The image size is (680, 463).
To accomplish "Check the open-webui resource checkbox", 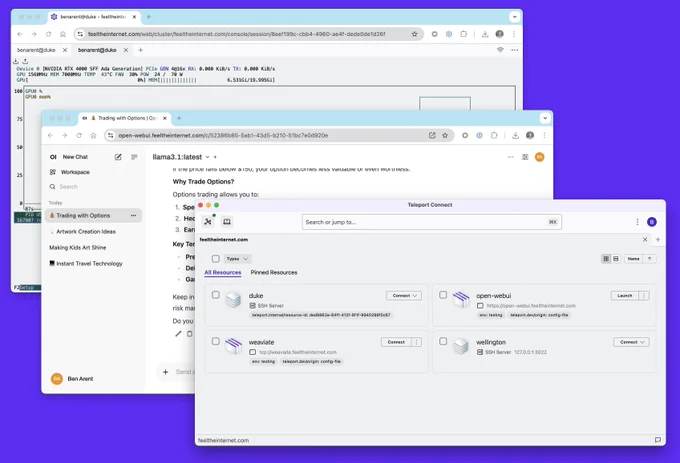I will coord(443,295).
